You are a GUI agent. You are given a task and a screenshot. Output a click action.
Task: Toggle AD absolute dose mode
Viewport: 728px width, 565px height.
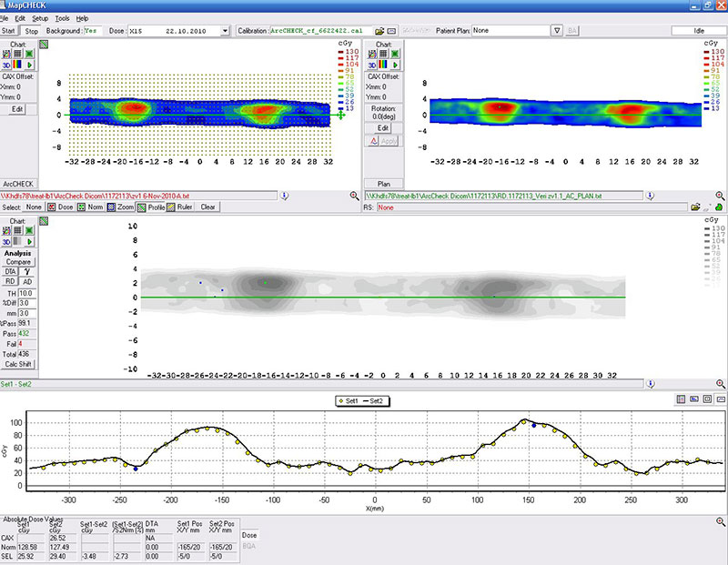(x=27, y=281)
